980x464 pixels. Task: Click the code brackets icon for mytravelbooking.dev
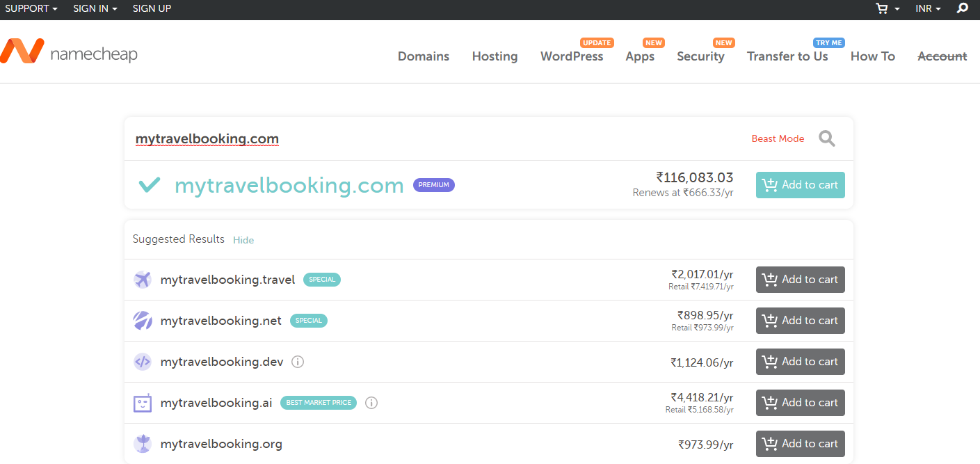(x=142, y=362)
